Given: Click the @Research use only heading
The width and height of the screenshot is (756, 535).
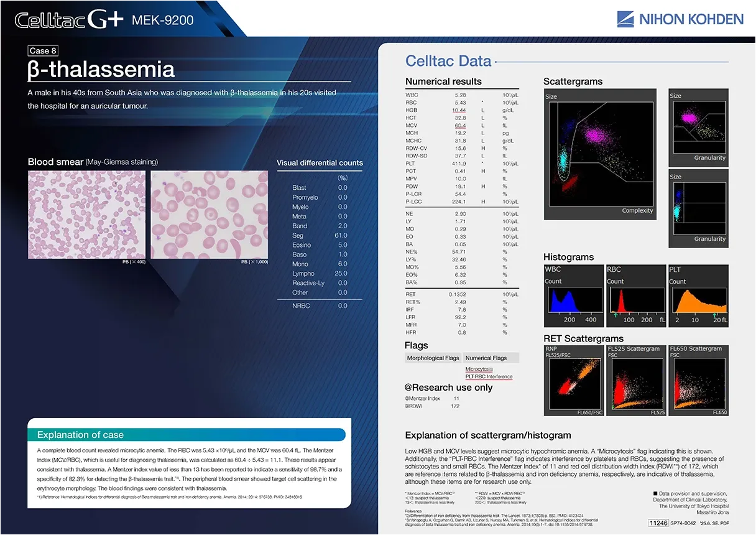Looking at the screenshot, I should [x=448, y=387].
